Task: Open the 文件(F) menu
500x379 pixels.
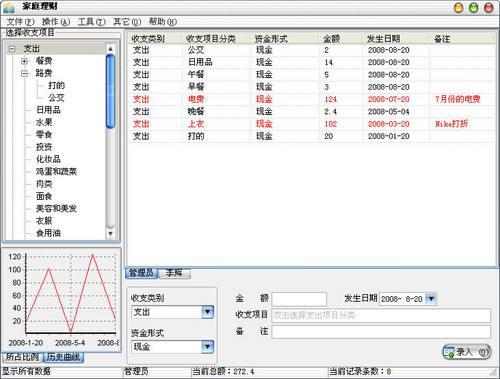Action: click(x=20, y=22)
